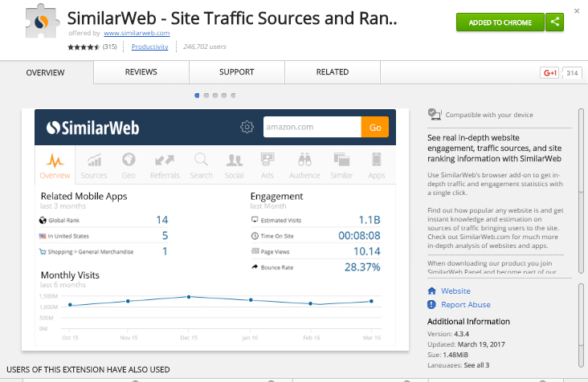Viewport: 588px width, 382px height.
Task: Click See all 3 languages link
Action: (x=476, y=365)
